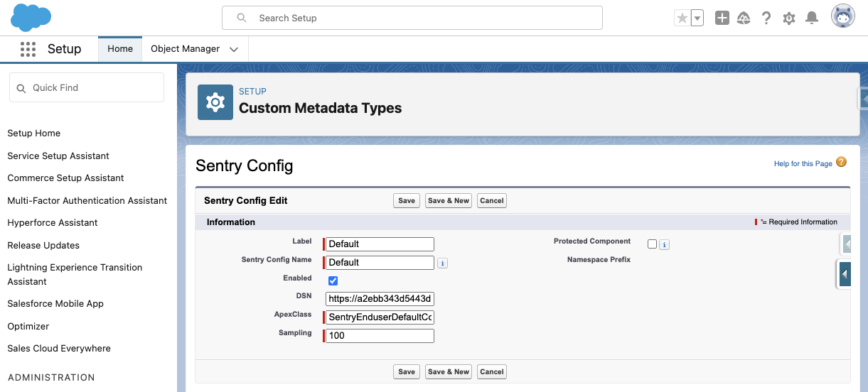Click the Sampling input field
The height and width of the screenshot is (392, 868).
[380, 336]
